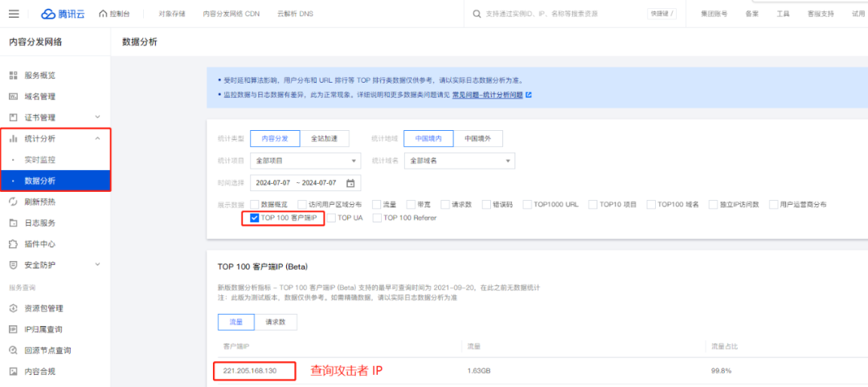Uncheck the TOP 100 客户端IP checkbox
This screenshot has height=387, width=868.
click(255, 218)
